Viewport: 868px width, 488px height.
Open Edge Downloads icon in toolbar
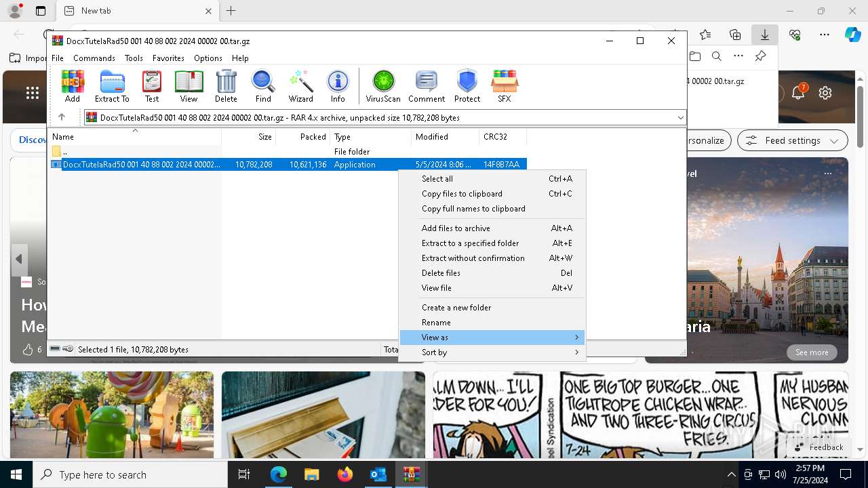click(x=764, y=35)
